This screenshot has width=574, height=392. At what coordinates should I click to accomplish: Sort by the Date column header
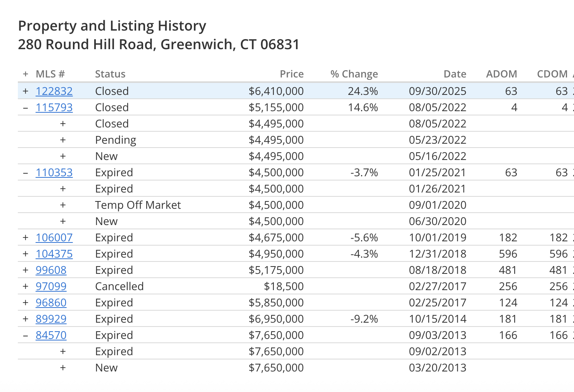pos(455,74)
